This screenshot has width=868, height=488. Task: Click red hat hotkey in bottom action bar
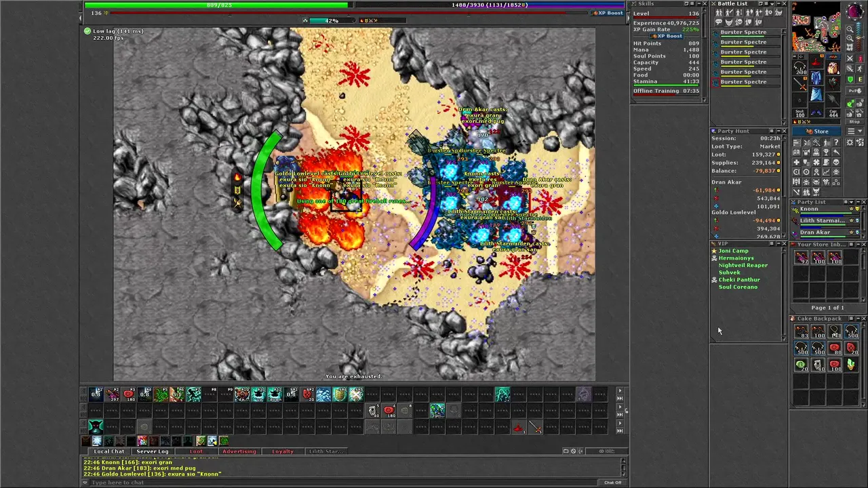coord(519,428)
